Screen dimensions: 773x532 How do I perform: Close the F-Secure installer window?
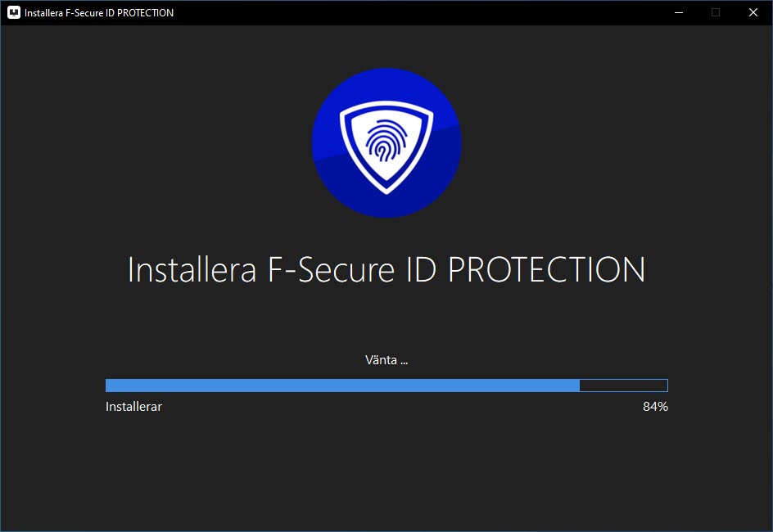pos(753,12)
